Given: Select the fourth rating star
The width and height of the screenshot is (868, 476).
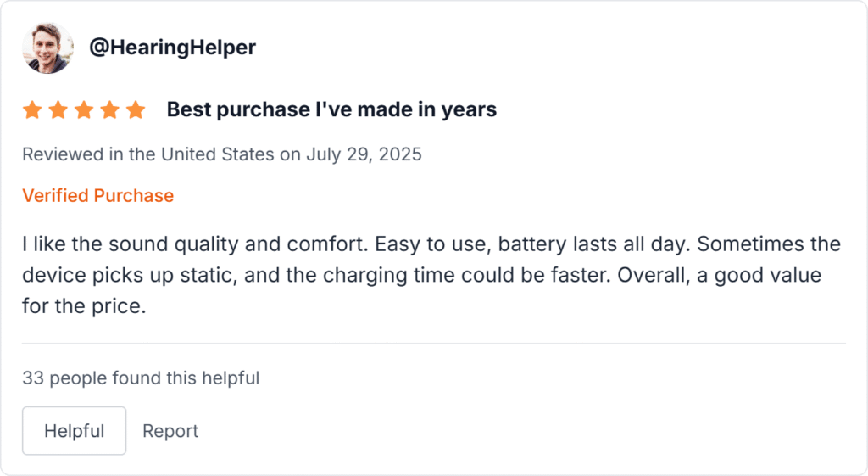Looking at the screenshot, I should tap(109, 110).
